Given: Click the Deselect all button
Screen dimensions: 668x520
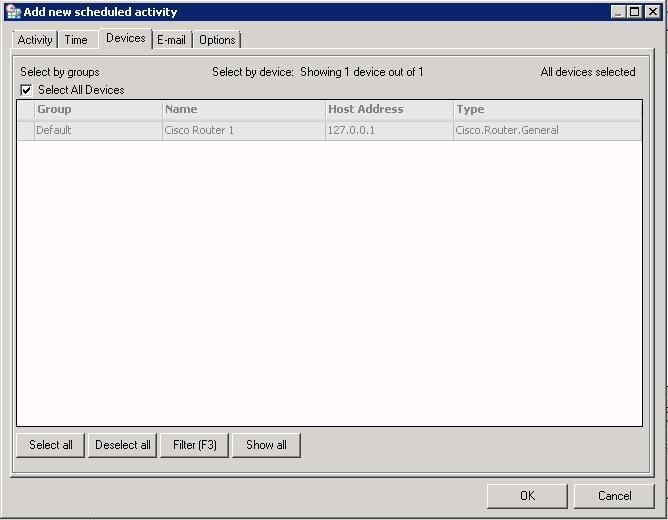Looking at the screenshot, I should point(123,445).
